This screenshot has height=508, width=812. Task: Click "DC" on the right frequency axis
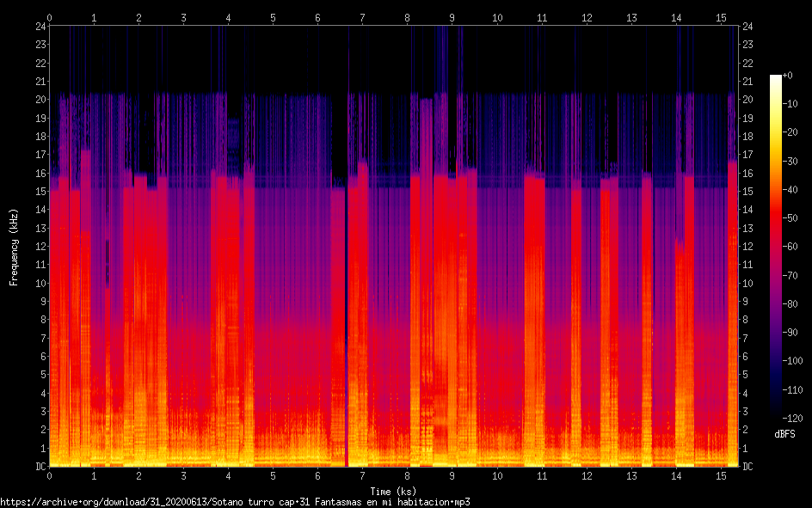click(747, 467)
